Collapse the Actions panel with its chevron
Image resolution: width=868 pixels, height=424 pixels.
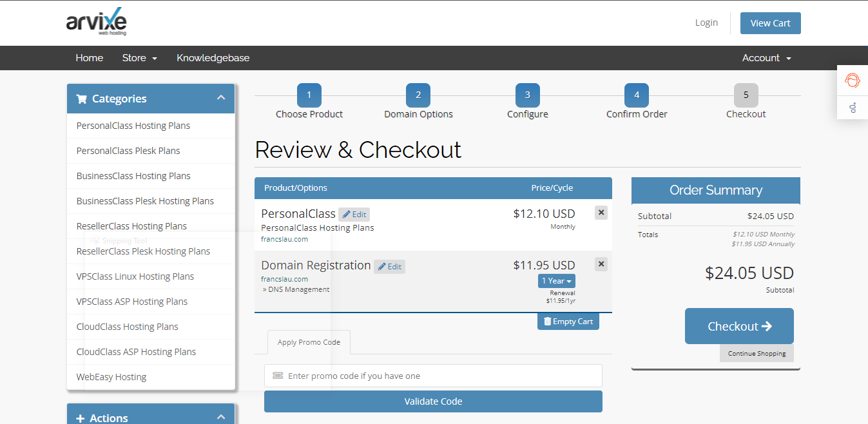(x=221, y=416)
